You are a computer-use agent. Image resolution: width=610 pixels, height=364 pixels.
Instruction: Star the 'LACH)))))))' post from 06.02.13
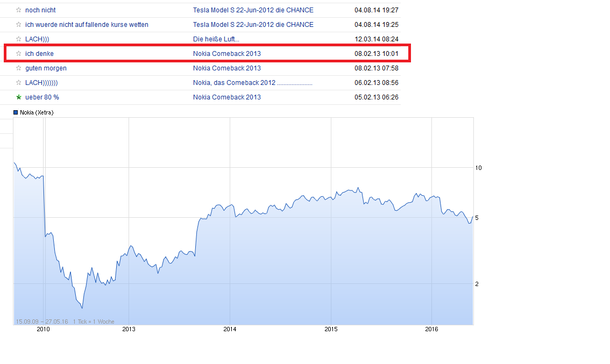pyautogui.click(x=18, y=82)
